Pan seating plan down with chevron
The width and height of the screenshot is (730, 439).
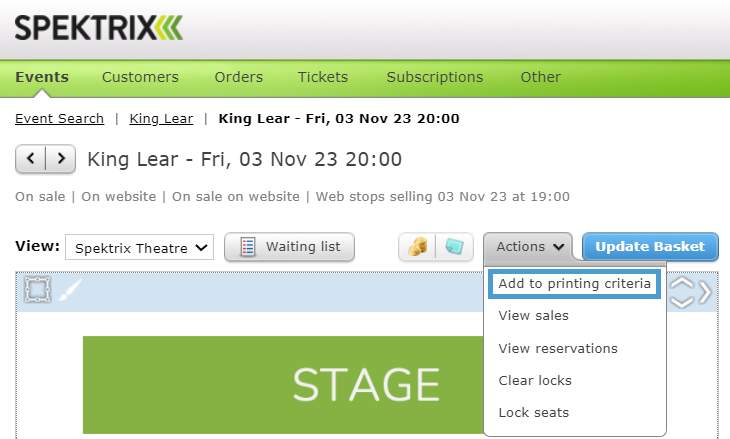(x=682, y=303)
